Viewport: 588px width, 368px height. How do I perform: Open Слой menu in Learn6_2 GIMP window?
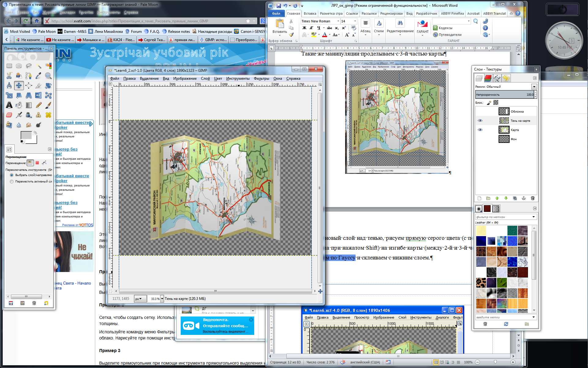pyautogui.click(x=205, y=79)
